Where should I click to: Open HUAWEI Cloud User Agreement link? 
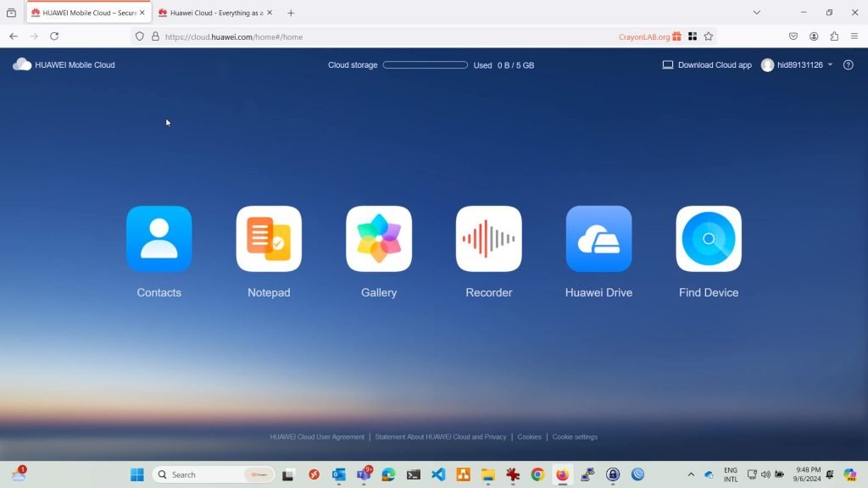tap(317, 437)
